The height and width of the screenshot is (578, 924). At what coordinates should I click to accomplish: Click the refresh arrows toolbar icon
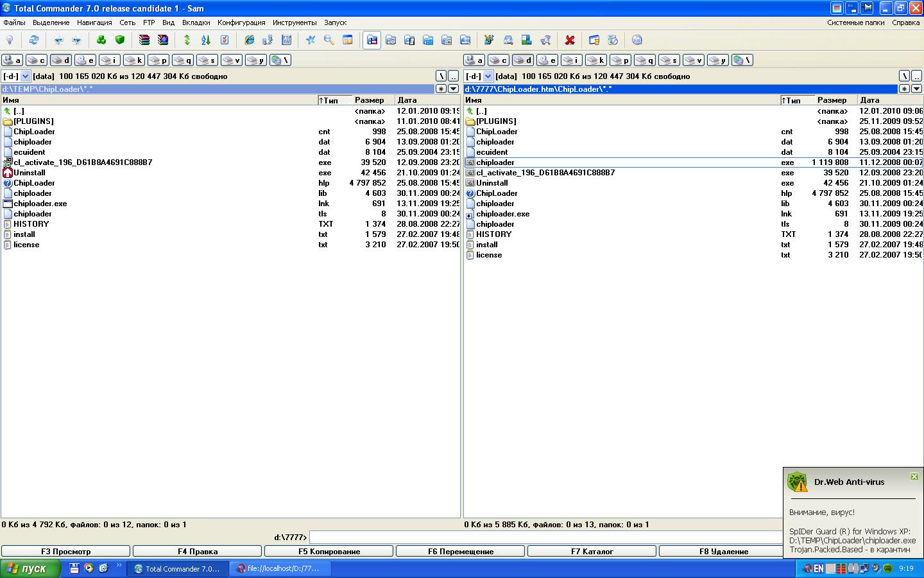(34, 40)
